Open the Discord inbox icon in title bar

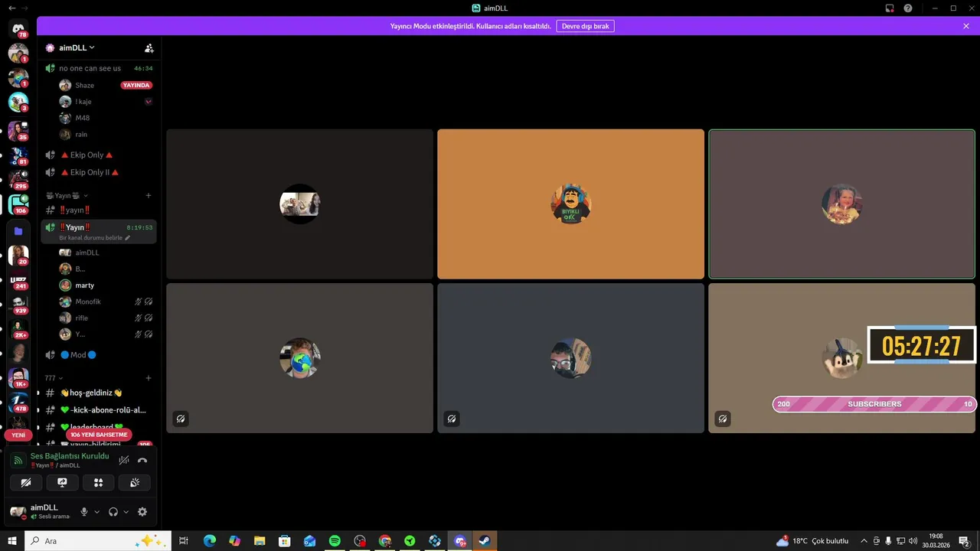click(x=890, y=8)
